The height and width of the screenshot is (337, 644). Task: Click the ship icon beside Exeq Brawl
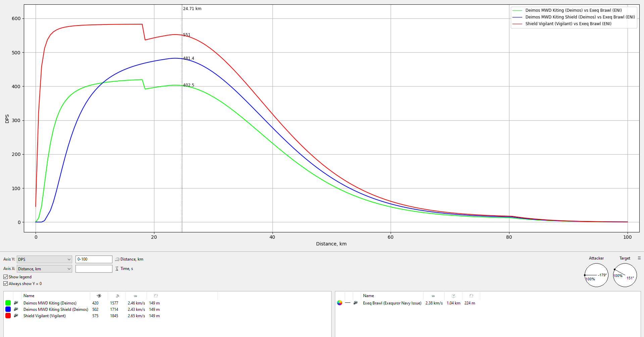pos(355,303)
